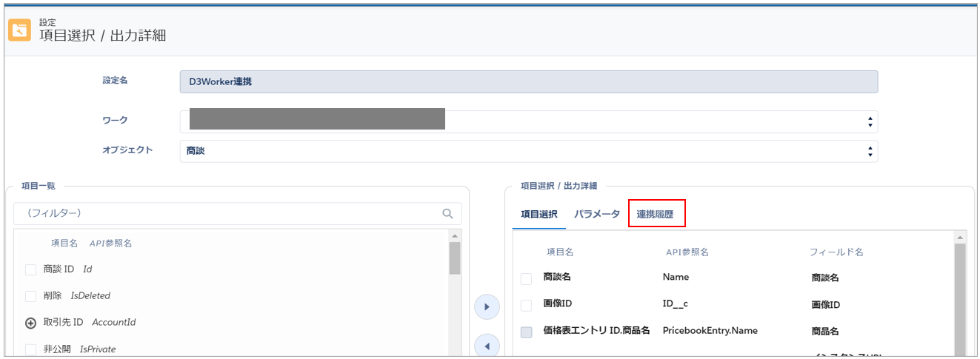Screen dimensions: 980x359
Task: Click into the フィルター search box
Action: (226, 213)
